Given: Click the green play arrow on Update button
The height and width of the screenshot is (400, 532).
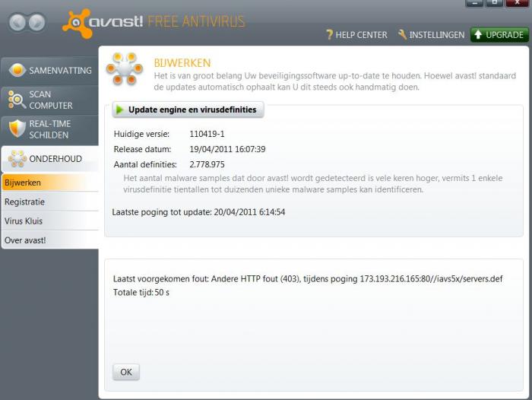Looking at the screenshot, I should coord(119,110).
